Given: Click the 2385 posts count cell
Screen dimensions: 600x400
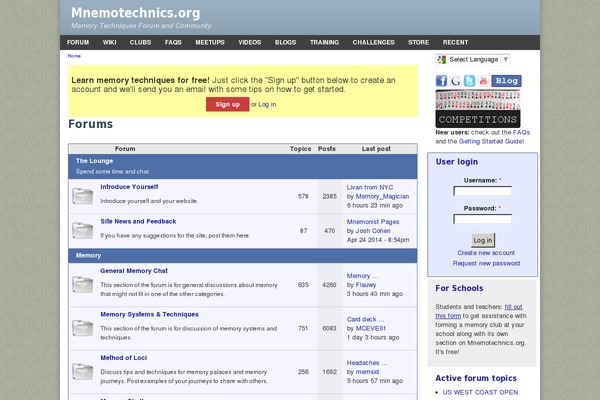Looking at the screenshot, I should (x=329, y=196).
